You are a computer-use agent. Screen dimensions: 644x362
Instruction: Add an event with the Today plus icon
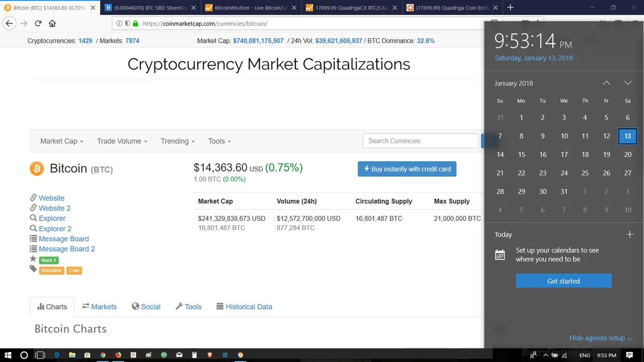[x=629, y=234]
